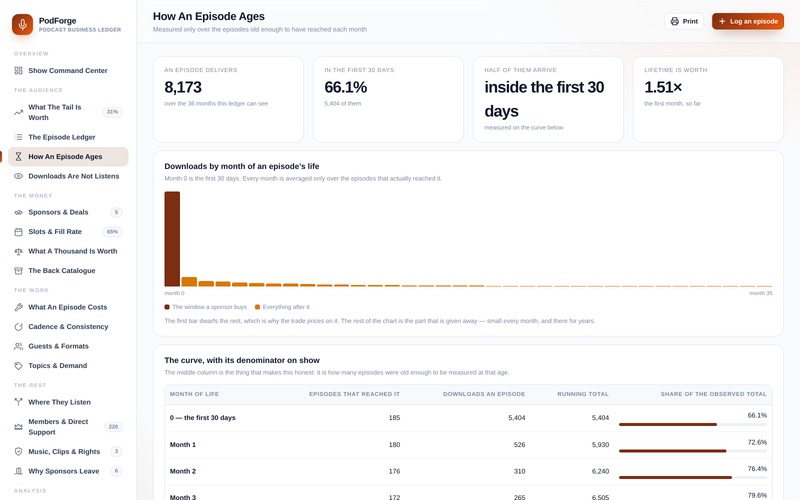
Task: Click the 'month 35' chart axis label
Action: pos(761,293)
